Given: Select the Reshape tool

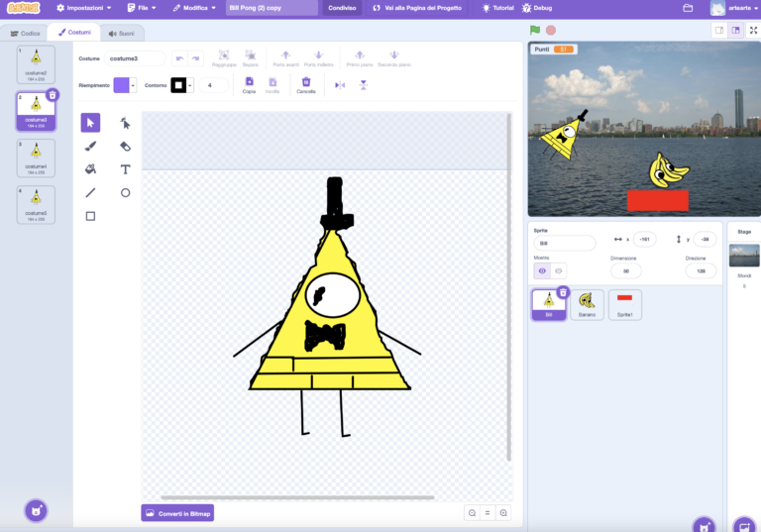Looking at the screenshot, I should (x=125, y=123).
